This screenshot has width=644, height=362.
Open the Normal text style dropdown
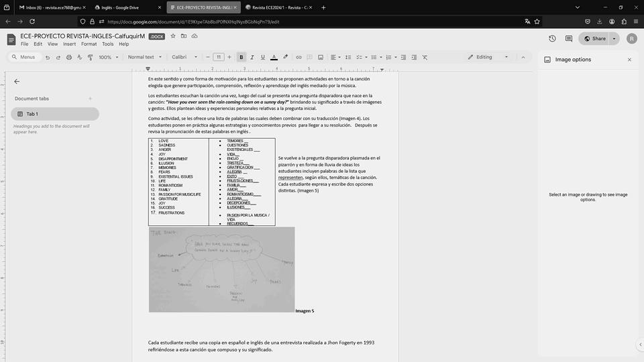click(145, 57)
